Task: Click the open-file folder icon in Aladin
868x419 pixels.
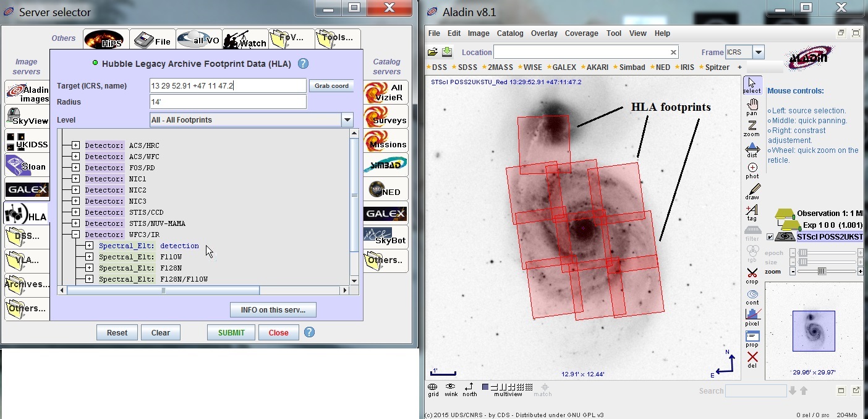Action: click(x=433, y=52)
